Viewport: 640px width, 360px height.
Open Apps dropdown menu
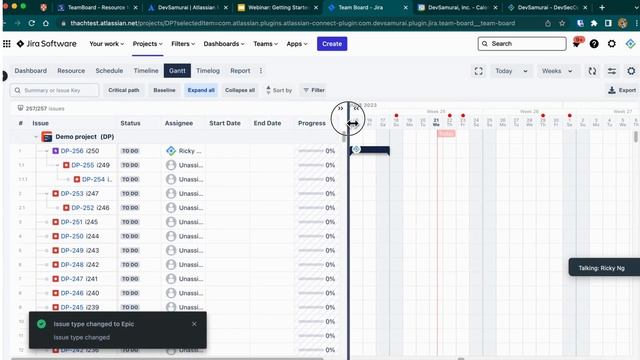(297, 44)
